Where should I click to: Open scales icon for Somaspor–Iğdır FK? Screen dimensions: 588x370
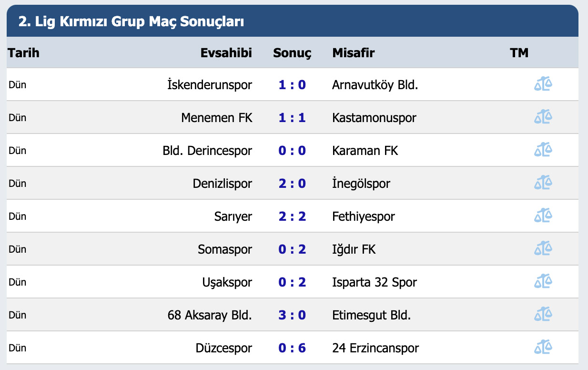543,249
